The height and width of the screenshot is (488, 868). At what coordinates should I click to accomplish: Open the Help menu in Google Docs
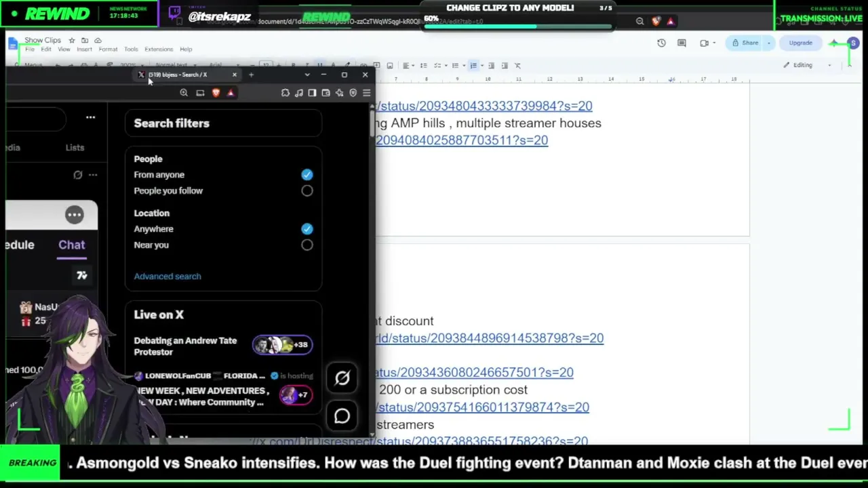tap(186, 49)
